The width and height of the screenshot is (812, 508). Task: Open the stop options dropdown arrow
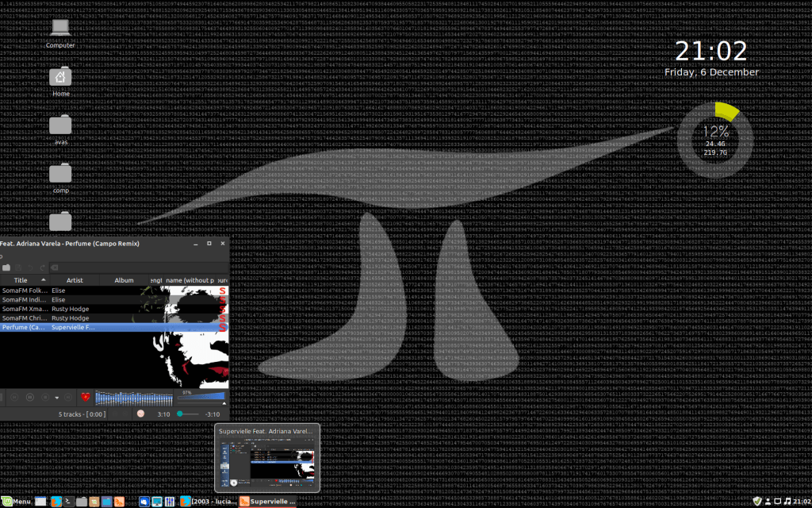[x=57, y=397]
